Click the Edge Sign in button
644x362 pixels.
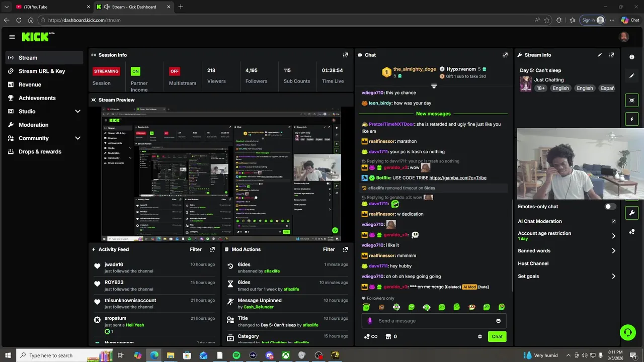click(x=592, y=20)
